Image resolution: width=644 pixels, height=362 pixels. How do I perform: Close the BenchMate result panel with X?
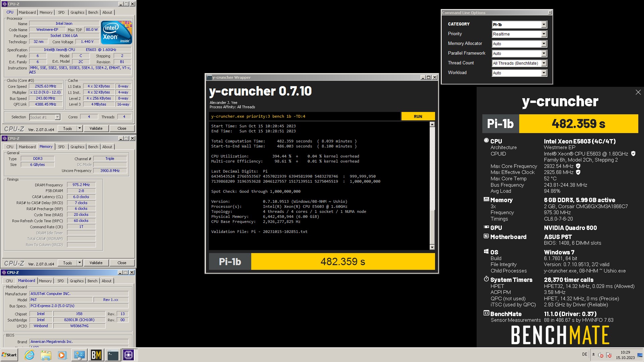click(x=638, y=92)
